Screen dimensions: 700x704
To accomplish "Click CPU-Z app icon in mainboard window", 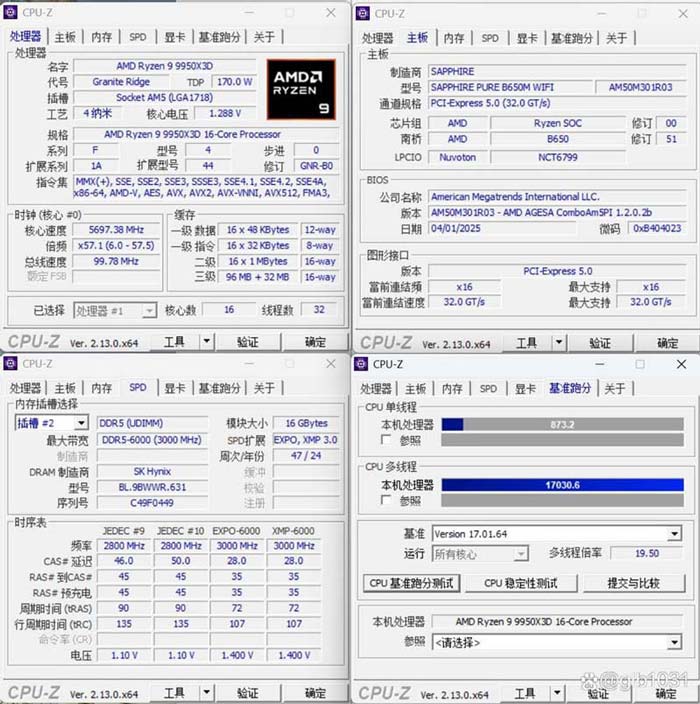I will click(363, 13).
